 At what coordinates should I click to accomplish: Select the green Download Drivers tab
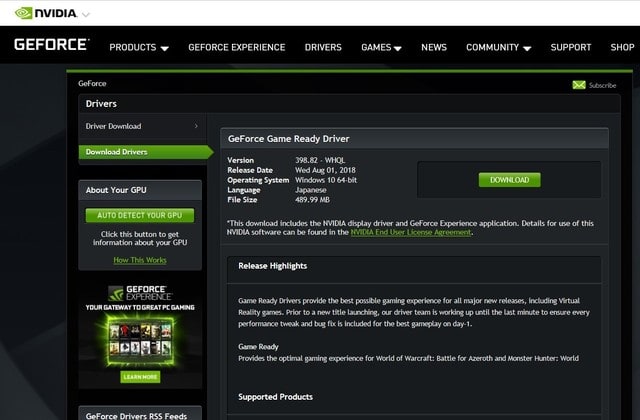145,152
